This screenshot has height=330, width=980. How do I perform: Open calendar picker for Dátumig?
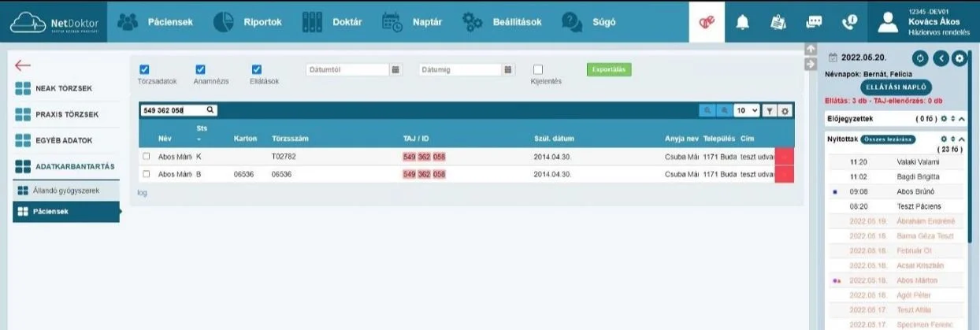click(x=509, y=69)
